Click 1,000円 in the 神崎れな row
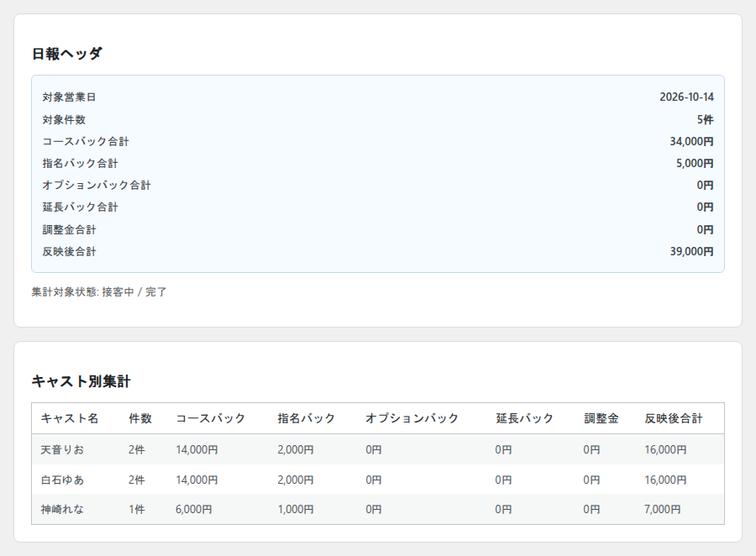Viewport: 756px width, 556px height. coord(296,509)
